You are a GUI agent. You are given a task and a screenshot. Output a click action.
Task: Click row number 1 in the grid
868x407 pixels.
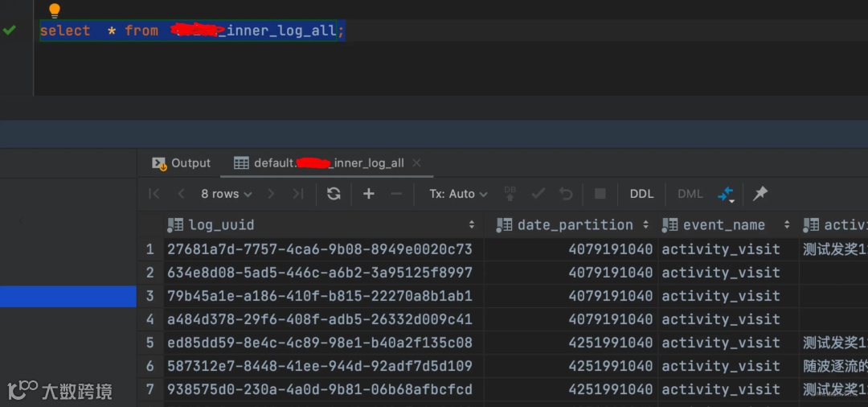click(150, 249)
